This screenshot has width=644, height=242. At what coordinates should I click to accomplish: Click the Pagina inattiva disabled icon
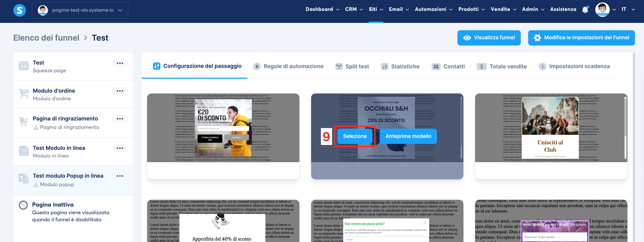click(x=23, y=205)
